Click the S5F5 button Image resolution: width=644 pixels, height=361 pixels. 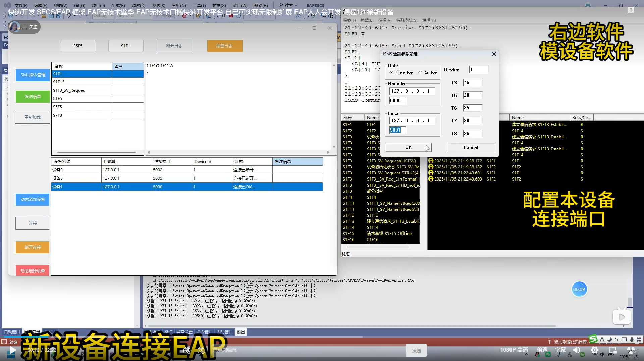click(78, 46)
